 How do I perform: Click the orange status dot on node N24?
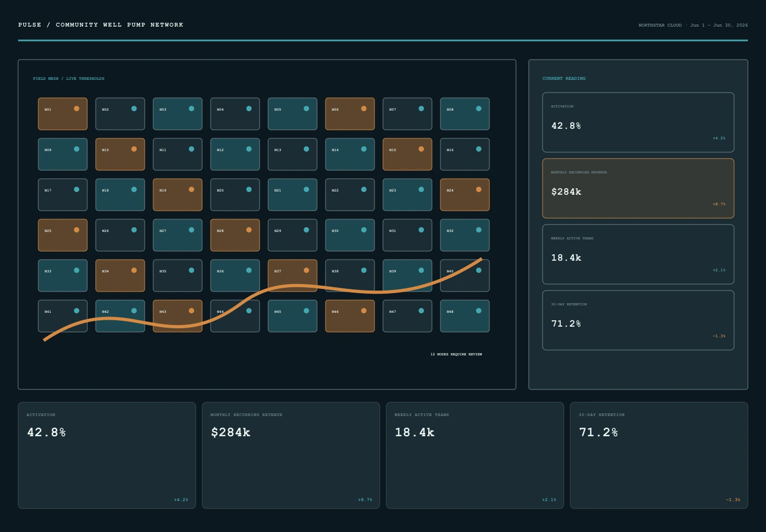(x=479, y=189)
